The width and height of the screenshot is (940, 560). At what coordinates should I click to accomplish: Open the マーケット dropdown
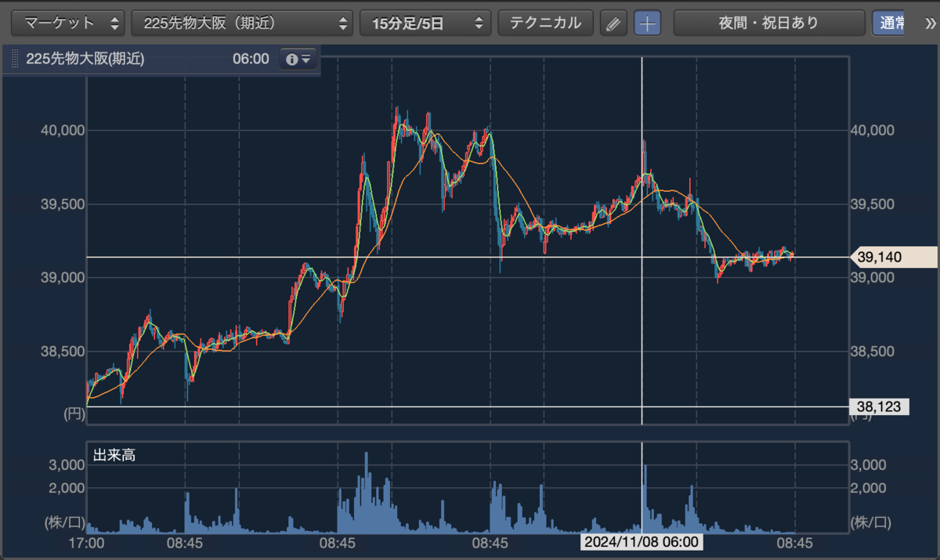coord(67,23)
